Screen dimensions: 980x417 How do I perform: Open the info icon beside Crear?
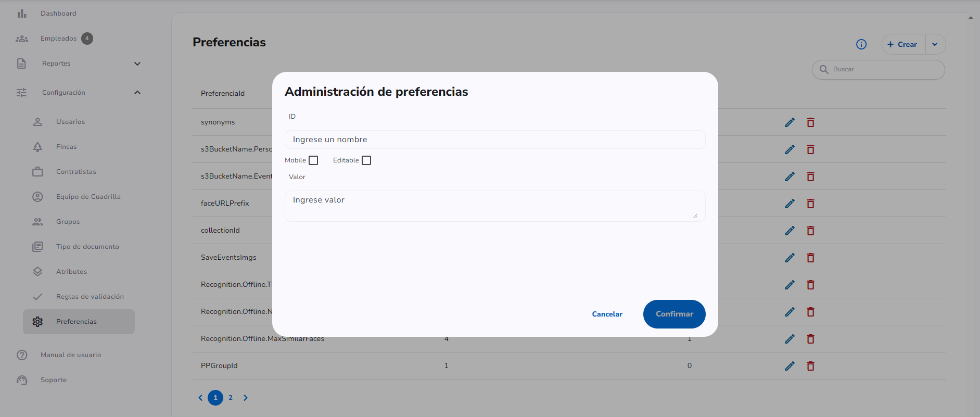[861, 44]
